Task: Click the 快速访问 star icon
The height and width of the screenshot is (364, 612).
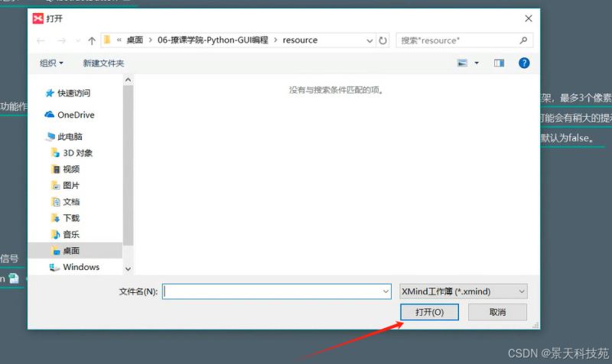Action: (x=50, y=93)
